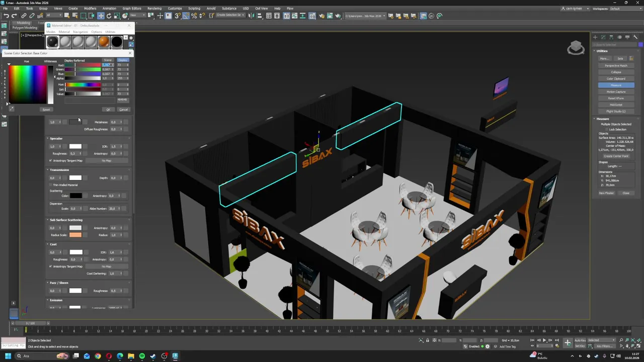Click the Go to End playback button

[x=557, y=340]
